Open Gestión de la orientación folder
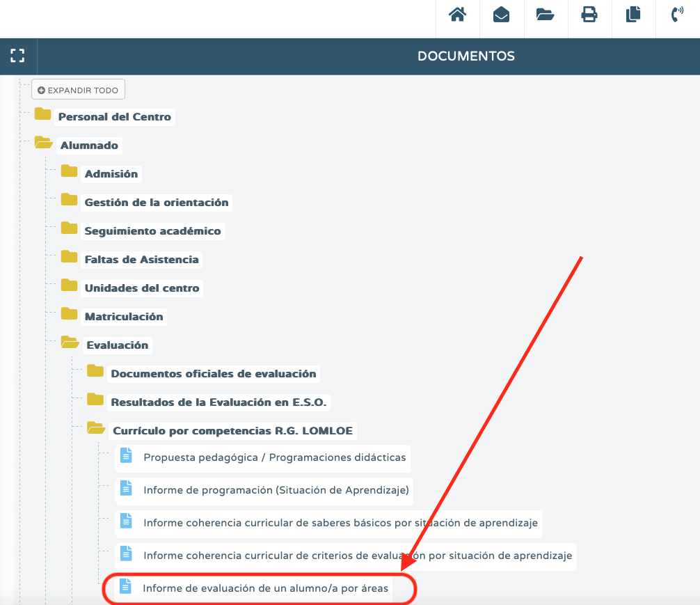 (157, 203)
